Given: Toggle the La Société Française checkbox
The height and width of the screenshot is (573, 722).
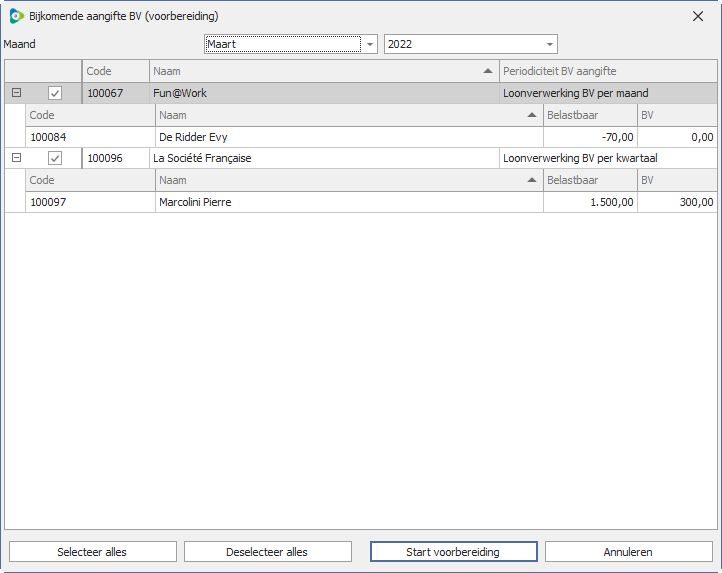Looking at the screenshot, I should point(55,158).
